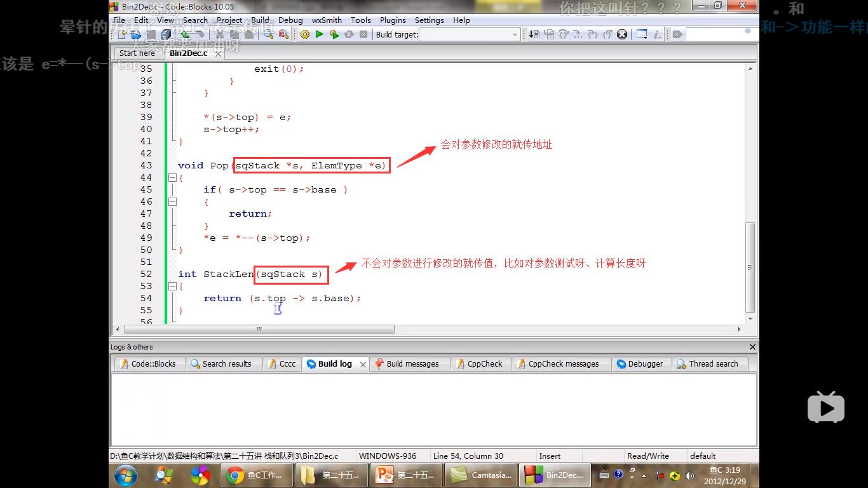Click the Run (green play) toolbar icon

320,34
